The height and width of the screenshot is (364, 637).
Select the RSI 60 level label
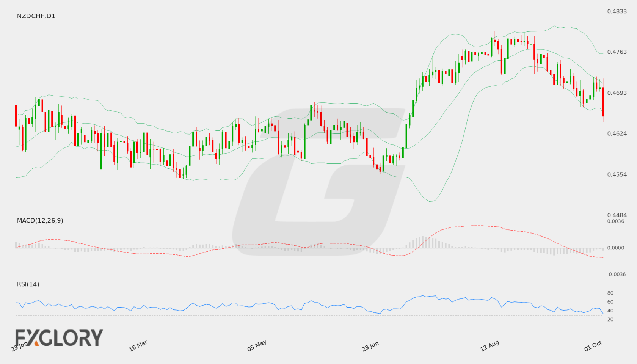pos(610,302)
